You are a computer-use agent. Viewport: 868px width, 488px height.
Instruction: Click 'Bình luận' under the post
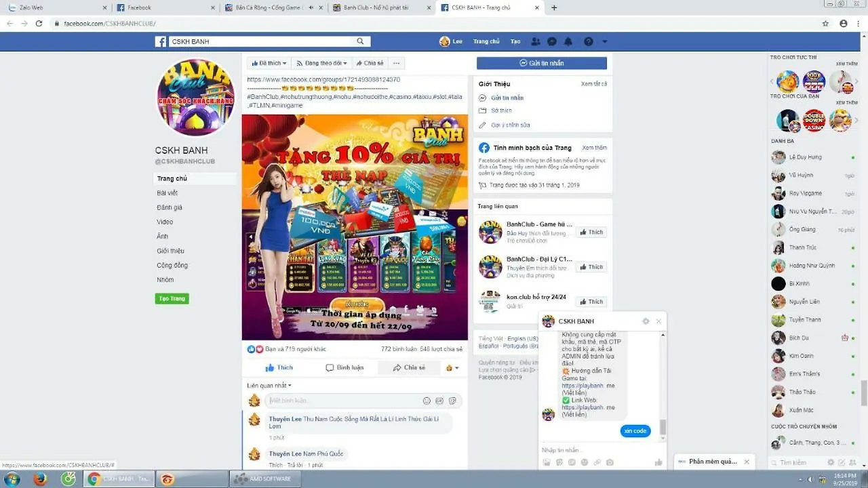pyautogui.click(x=344, y=367)
